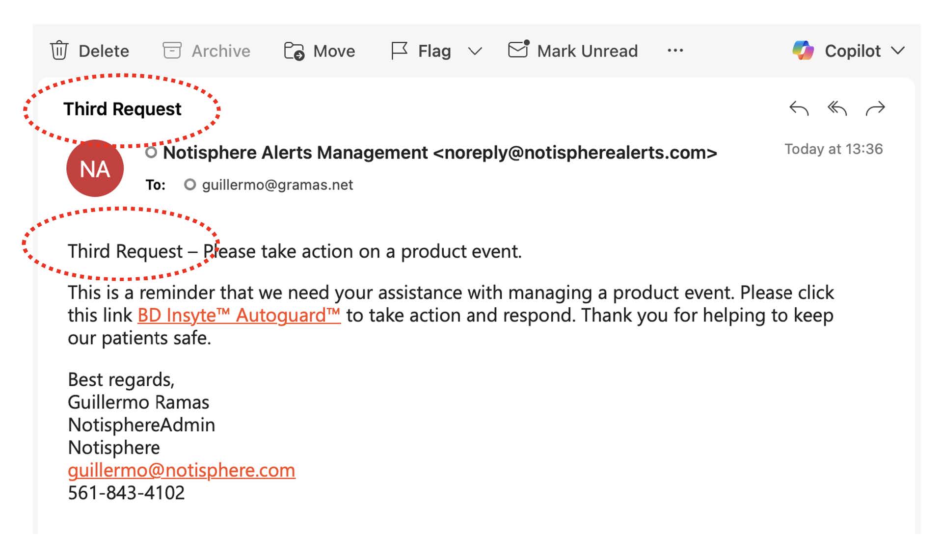The width and height of the screenshot is (941, 560).
Task: Click recipient address guillermo@gramas.net
Action: click(x=277, y=185)
